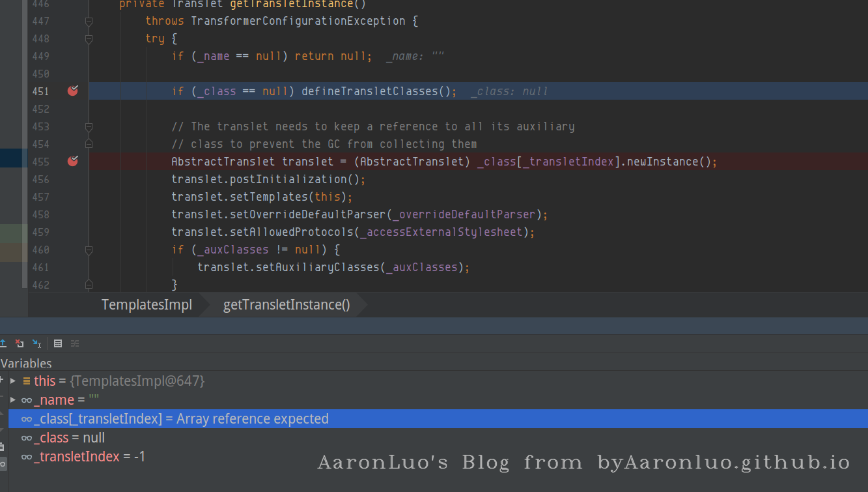Toggle the breakpoint on line 455
The image size is (868, 492).
(x=73, y=161)
